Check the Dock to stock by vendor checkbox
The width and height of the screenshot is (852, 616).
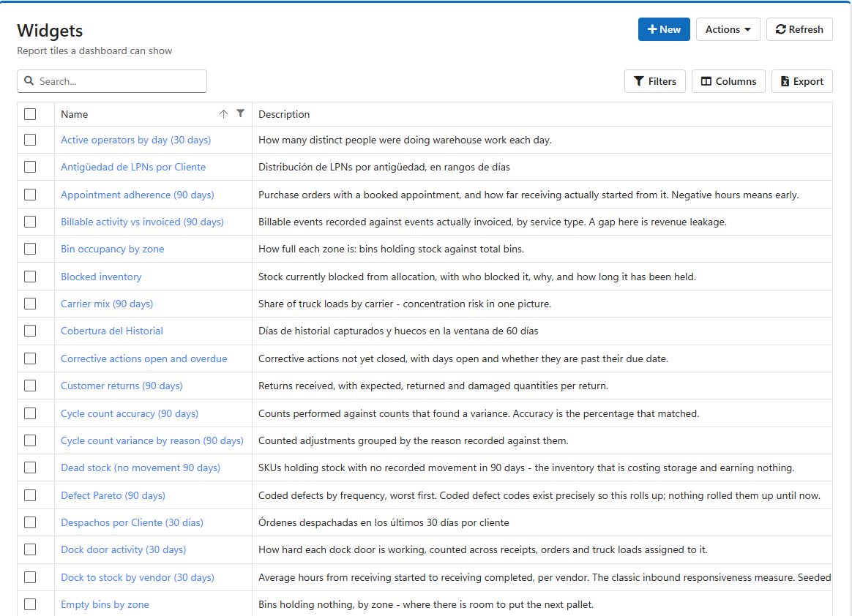[x=30, y=577]
